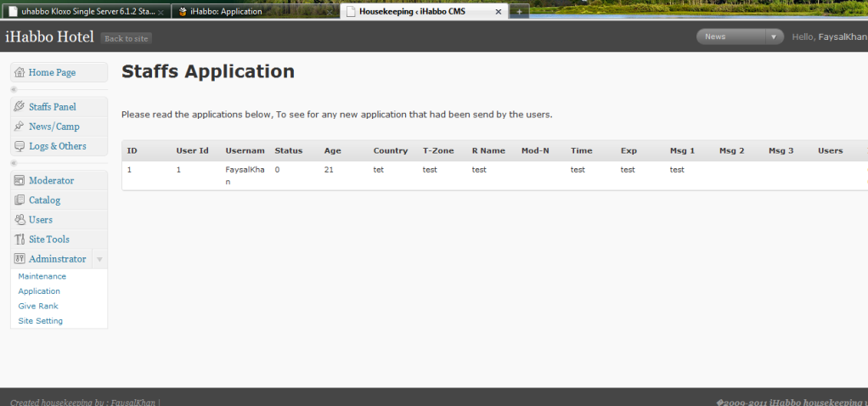Collapse the Adminstrator submenu arrow
Screen dimensions: 868x406
point(99,259)
